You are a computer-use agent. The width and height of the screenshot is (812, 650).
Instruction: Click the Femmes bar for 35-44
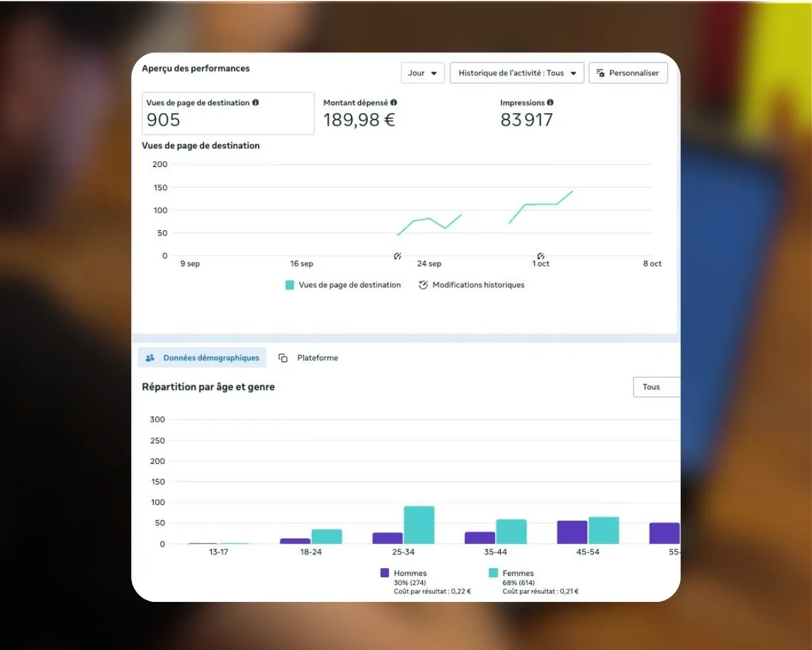click(511, 532)
